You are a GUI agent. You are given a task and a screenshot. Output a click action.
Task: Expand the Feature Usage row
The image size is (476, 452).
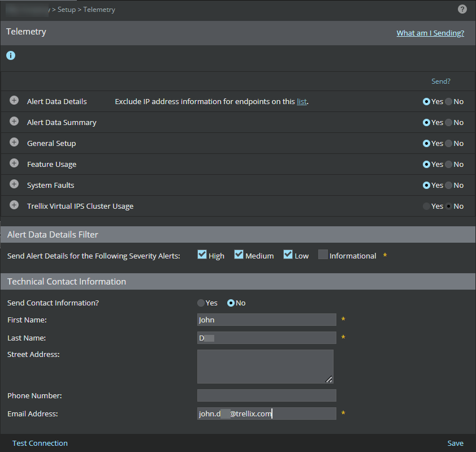pos(14,163)
